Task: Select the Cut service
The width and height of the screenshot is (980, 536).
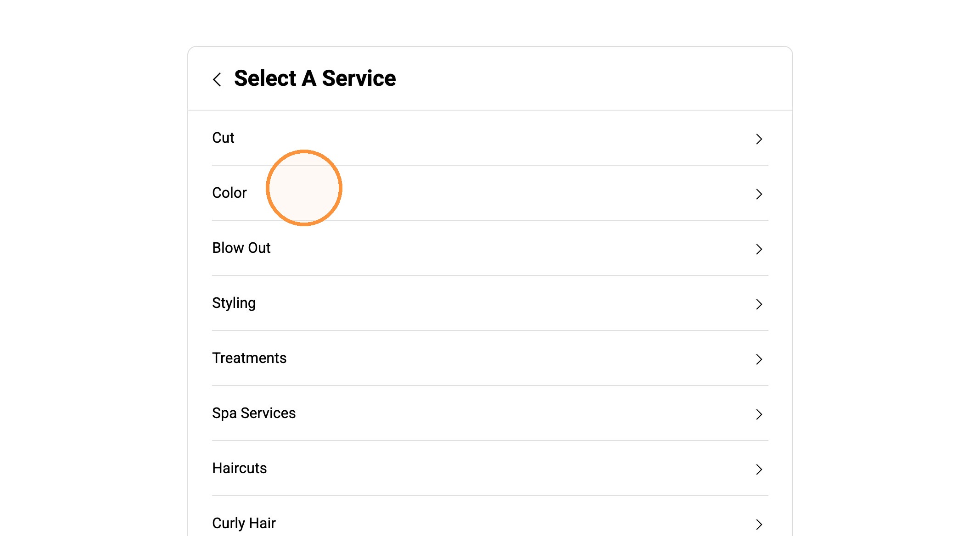Action: coord(223,138)
